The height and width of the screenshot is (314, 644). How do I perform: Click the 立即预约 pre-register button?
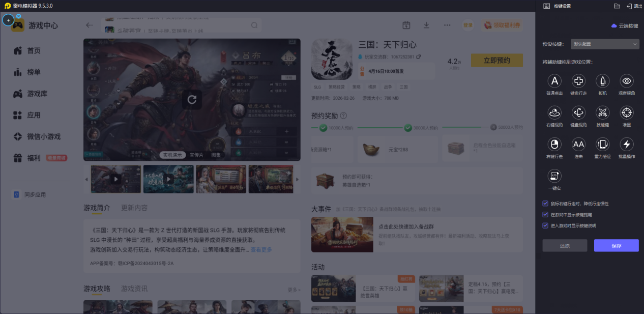(496, 61)
